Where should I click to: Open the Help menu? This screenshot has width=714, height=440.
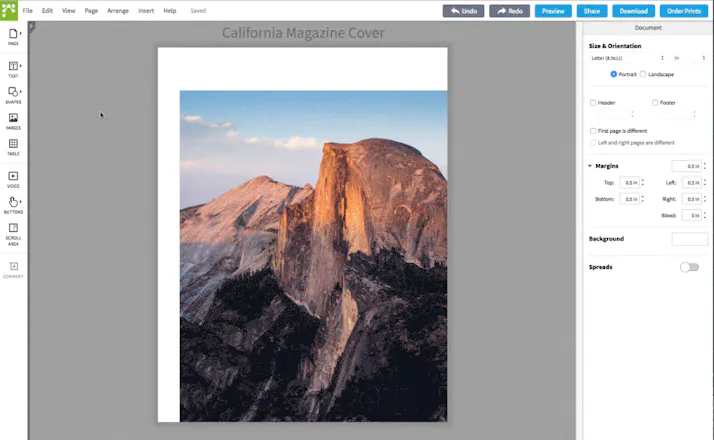[170, 10]
